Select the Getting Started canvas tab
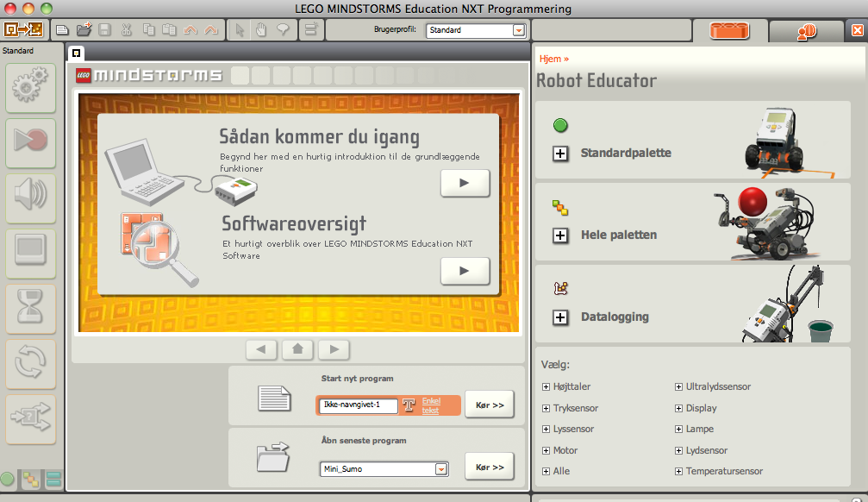This screenshot has height=502, width=868. tap(77, 53)
